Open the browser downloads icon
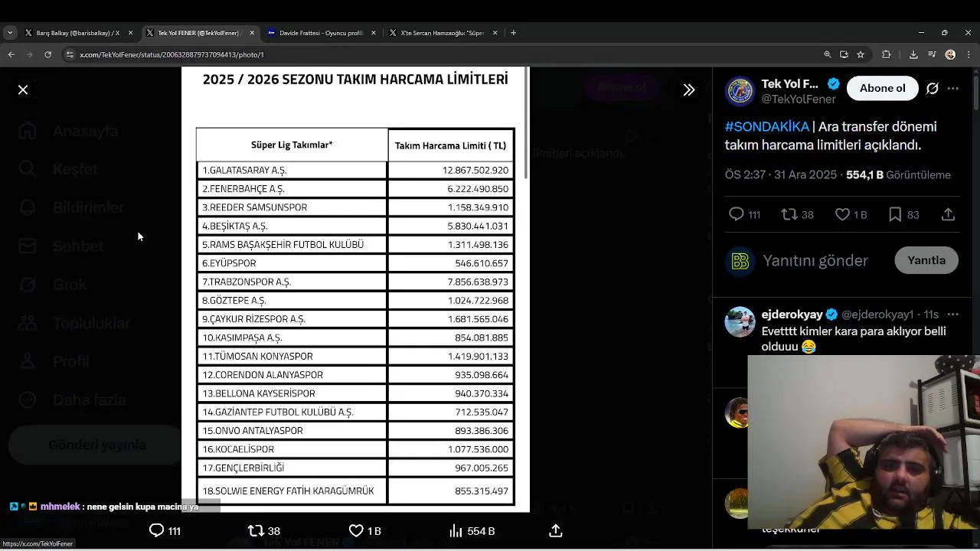 click(913, 54)
